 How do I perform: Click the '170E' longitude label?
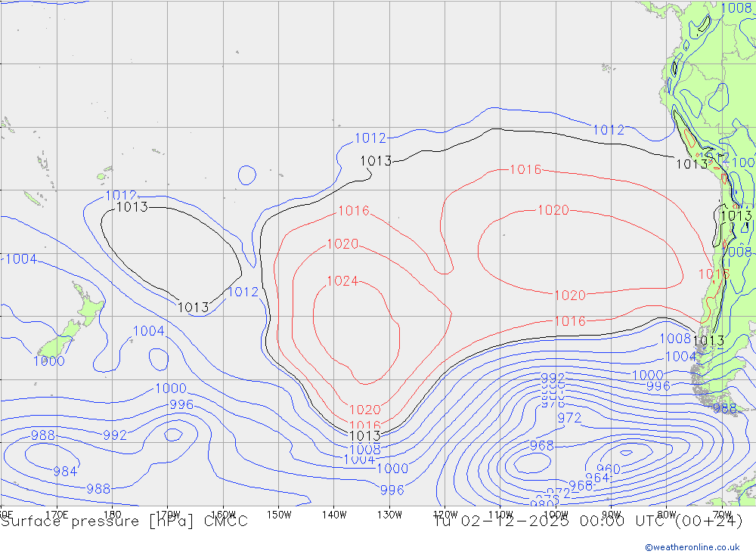pos(57,515)
